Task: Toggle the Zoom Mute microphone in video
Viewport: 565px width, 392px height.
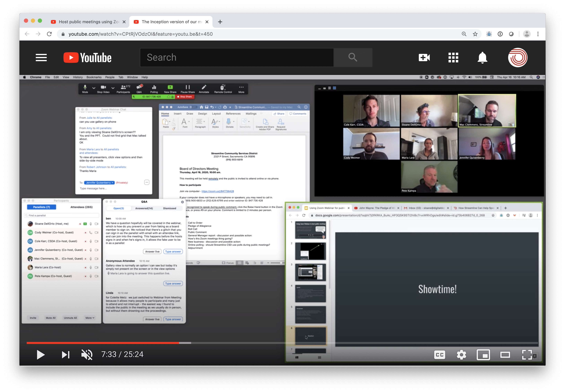Action: click(85, 89)
